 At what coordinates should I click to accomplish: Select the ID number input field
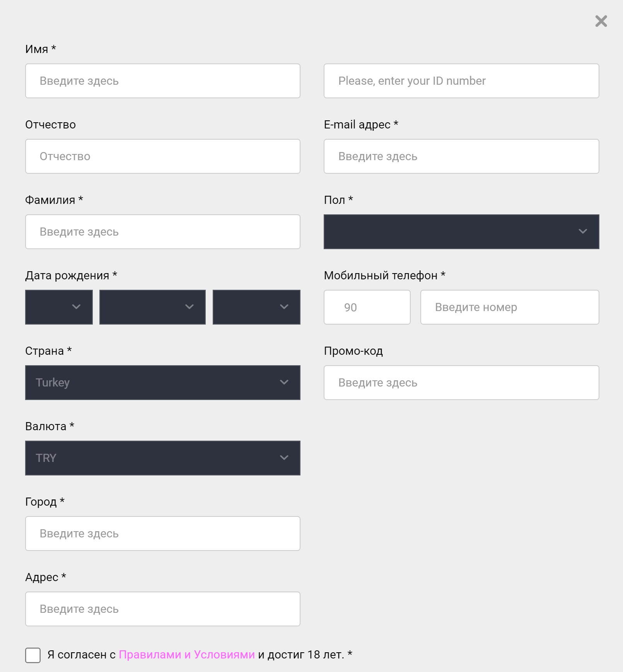tap(461, 81)
